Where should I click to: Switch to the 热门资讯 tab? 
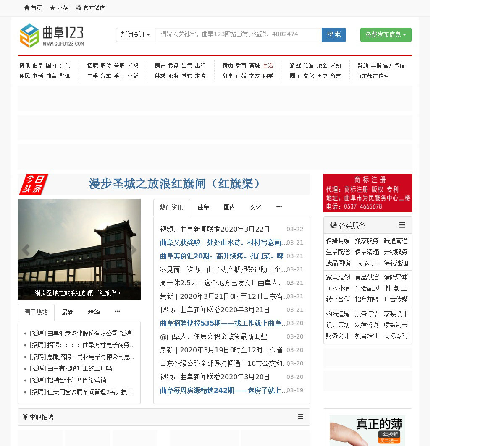point(172,207)
